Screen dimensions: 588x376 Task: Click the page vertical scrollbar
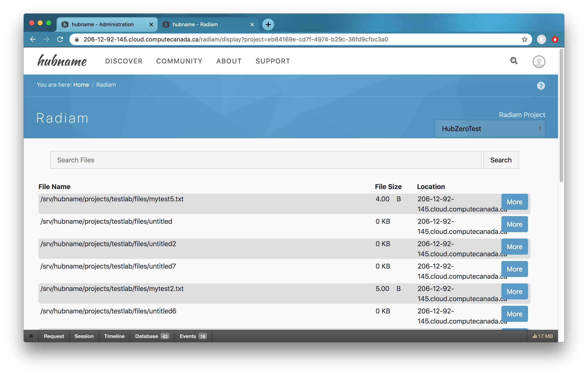[x=561, y=115]
